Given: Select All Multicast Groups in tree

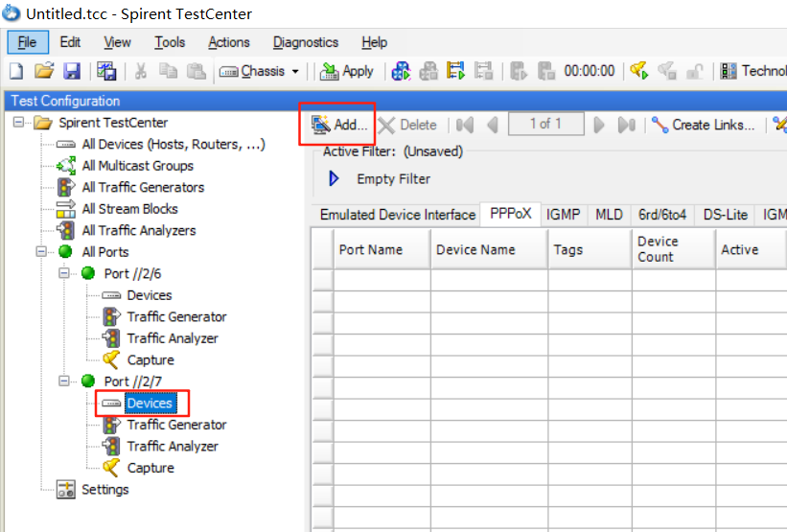Looking at the screenshot, I should pyautogui.click(x=137, y=166).
